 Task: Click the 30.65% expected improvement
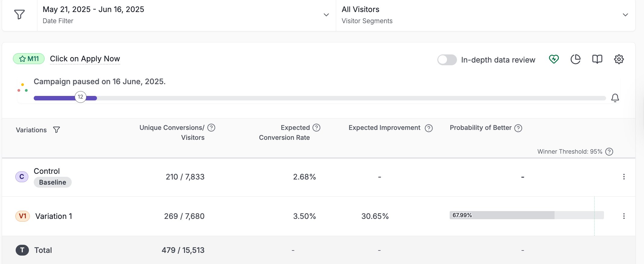pyautogui.click(x=375, y=216)
